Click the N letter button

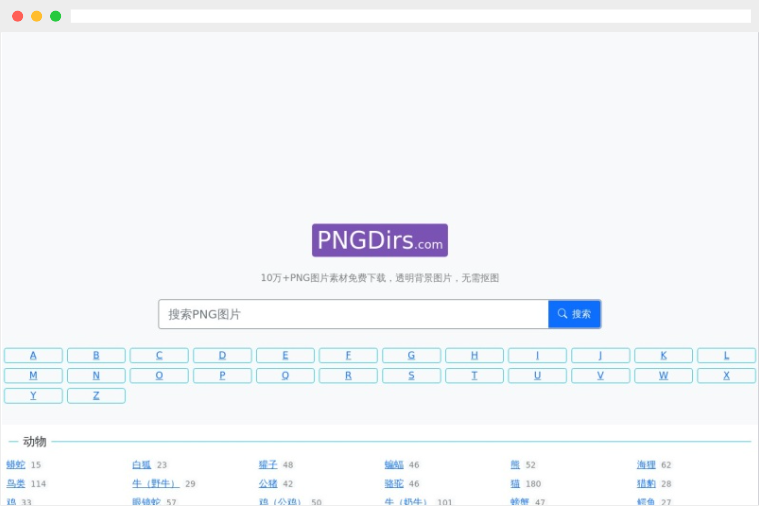[96, 376]
